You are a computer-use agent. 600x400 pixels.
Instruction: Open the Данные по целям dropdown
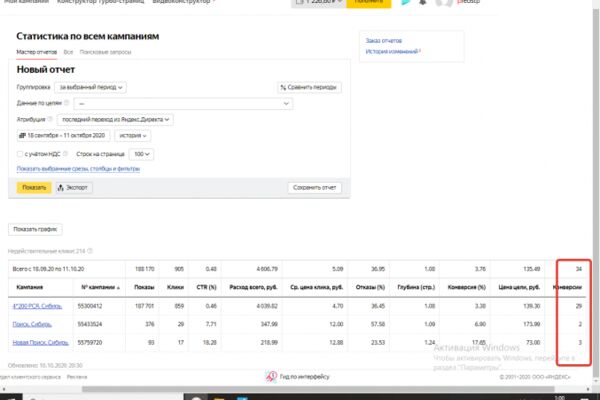tap(183, 103)
